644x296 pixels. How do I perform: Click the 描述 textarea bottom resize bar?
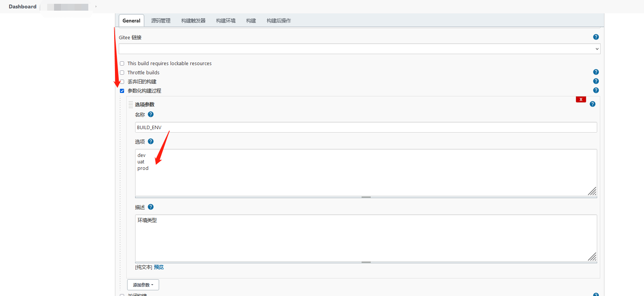tap(366, 262)
